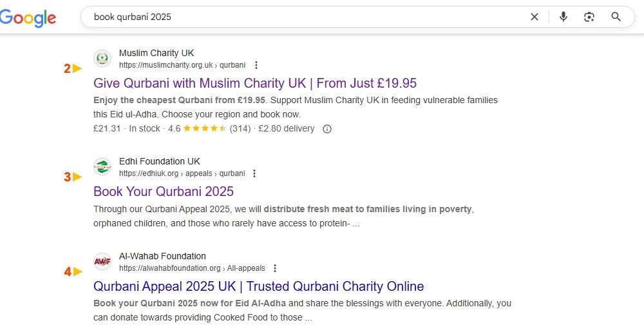644x325 pixels.
Task: Click the Edhi Foundation UK site name
Action: 160,161
